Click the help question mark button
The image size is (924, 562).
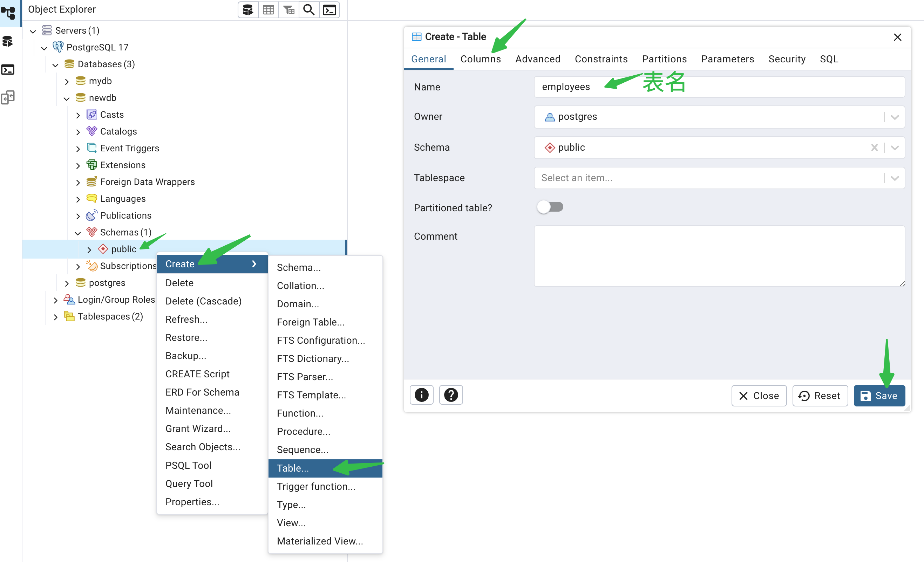click(x=451, y=395)
